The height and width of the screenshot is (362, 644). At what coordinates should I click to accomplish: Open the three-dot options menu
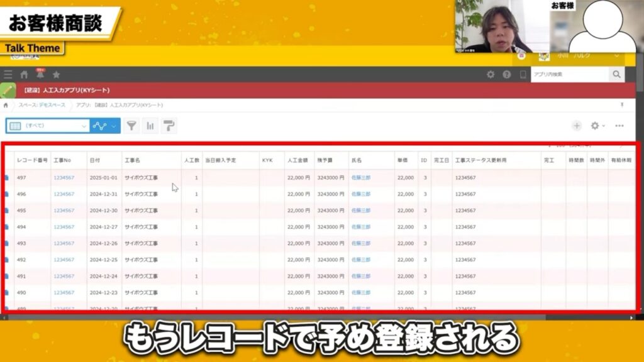point(619,126)
